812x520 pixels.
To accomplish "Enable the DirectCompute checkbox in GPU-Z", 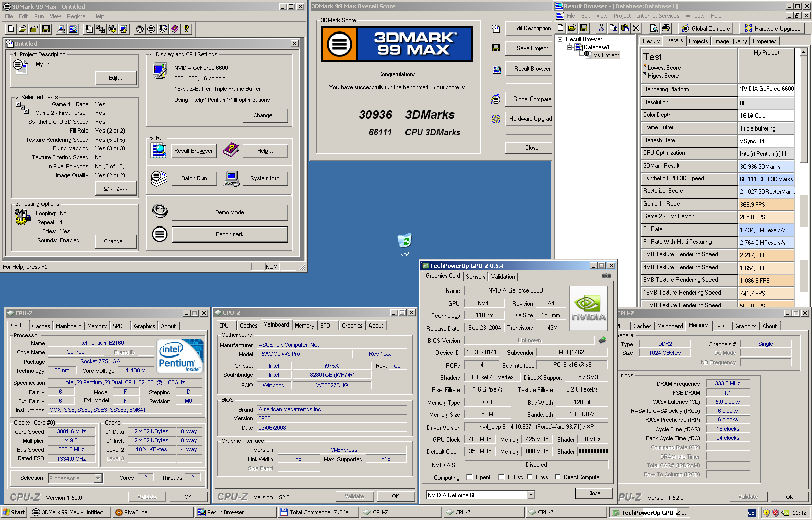I will coord(558,477).
